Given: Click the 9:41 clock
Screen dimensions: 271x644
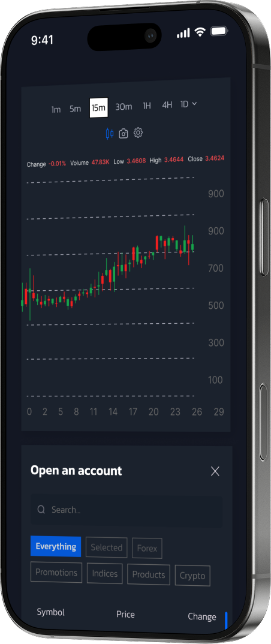Looking at the screenshot, I should click(43, 40).
